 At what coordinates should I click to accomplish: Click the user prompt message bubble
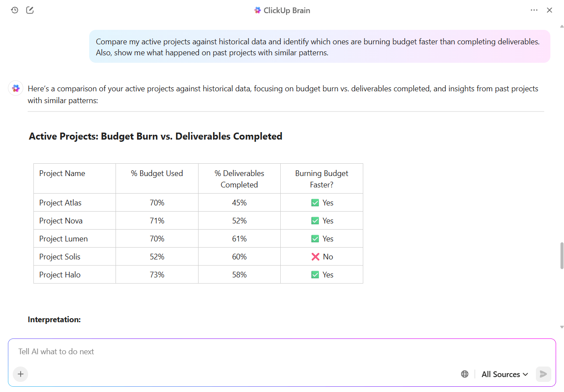point(319,47)
